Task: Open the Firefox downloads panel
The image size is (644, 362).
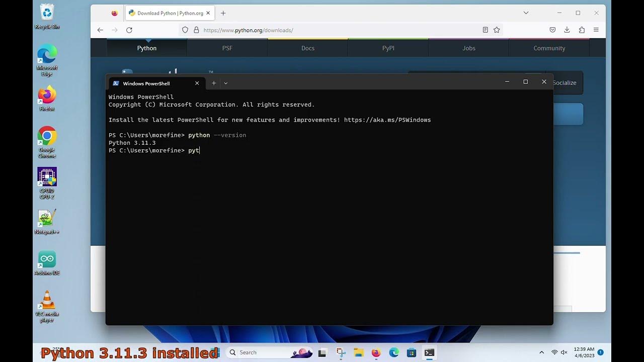Action: [x=567, y=30]
